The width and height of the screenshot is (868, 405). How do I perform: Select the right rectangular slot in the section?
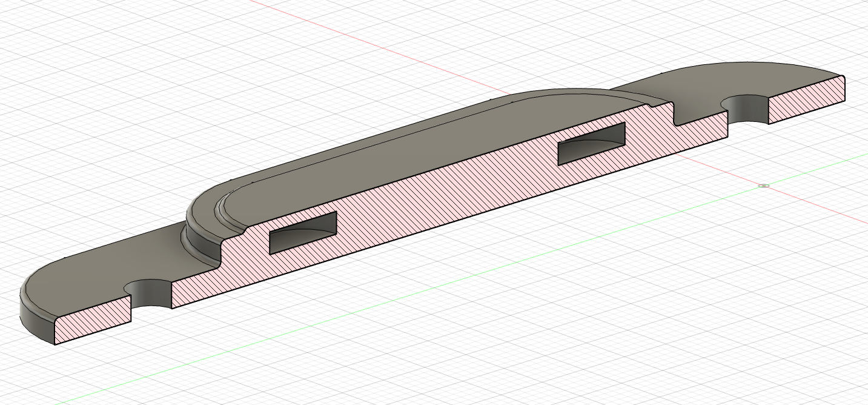point(591,143)
